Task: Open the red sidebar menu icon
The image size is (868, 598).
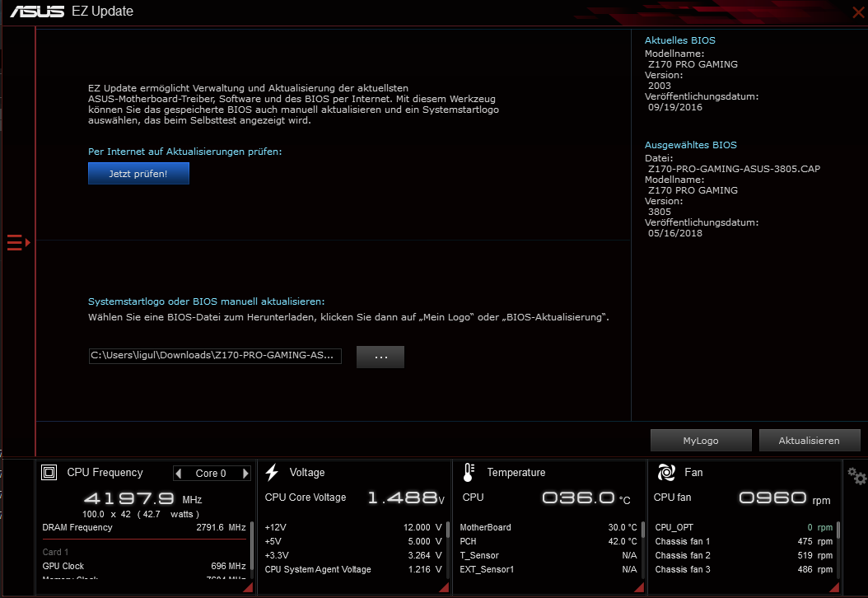Action: pos(18,242)
